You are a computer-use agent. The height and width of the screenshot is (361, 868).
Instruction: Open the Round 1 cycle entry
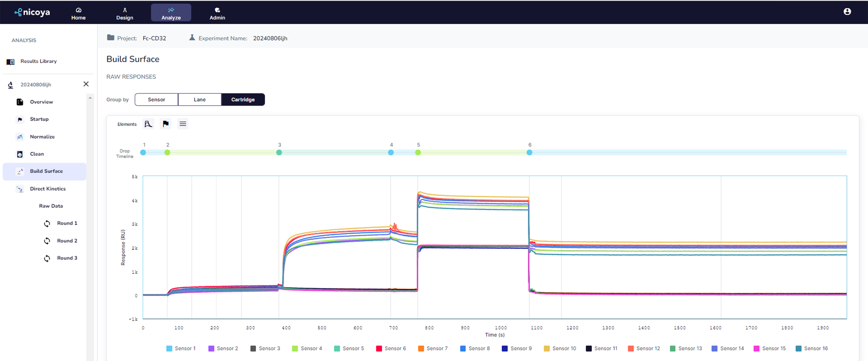pyautogui.click(x=67, y=223)
